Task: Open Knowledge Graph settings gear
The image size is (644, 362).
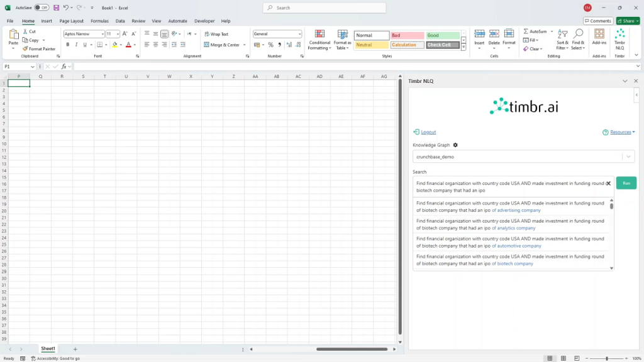Action: point(455,145)
